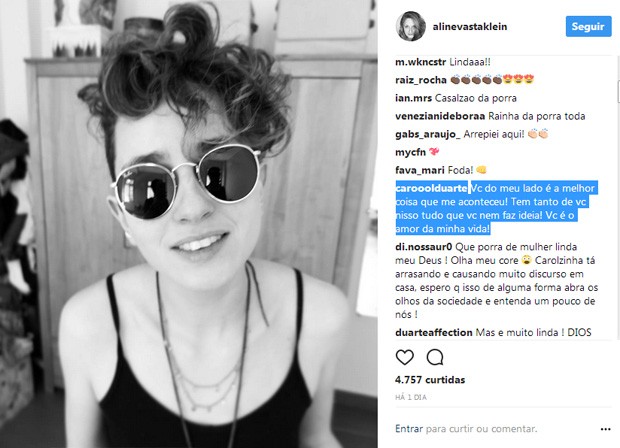The width and height of the screenshot is (620, 448).
Task: Open the black-and-white post photo
Action: click(189, 224)
